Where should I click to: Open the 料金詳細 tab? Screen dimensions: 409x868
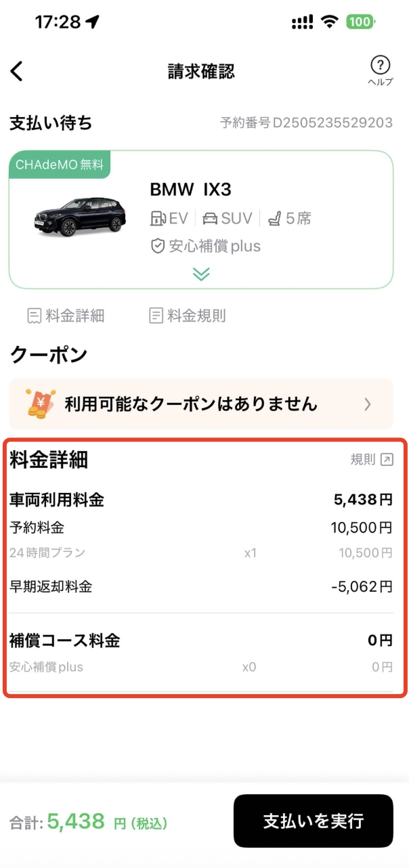66,316
